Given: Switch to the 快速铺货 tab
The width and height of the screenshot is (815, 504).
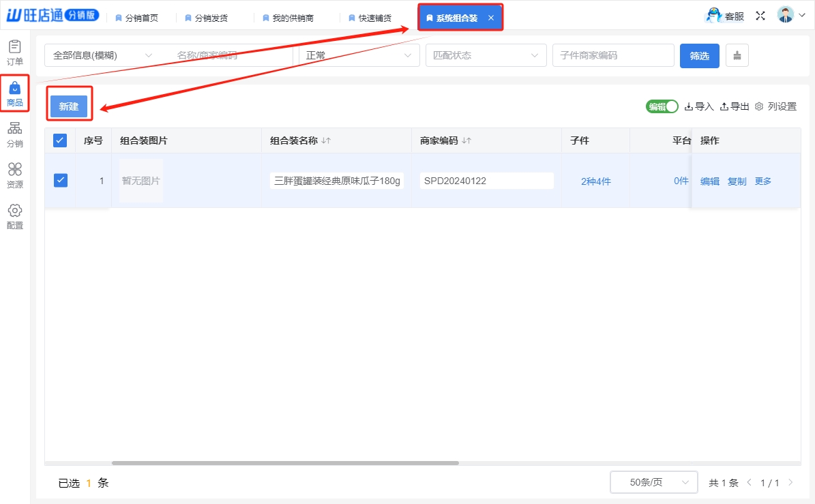Looking at the screenshot, I should click(374, 18).
